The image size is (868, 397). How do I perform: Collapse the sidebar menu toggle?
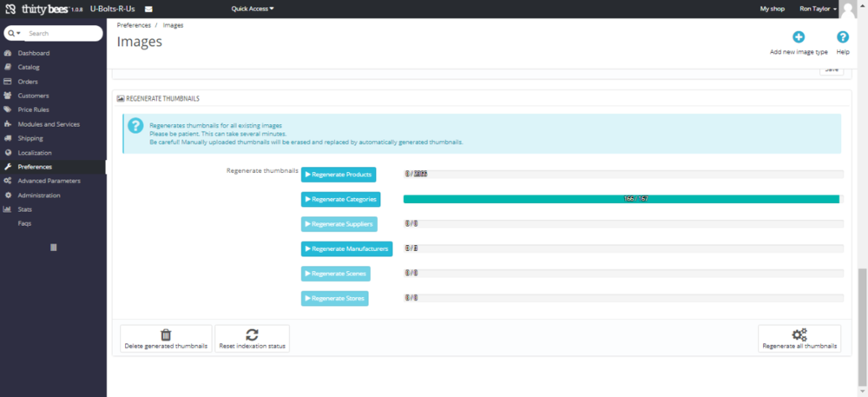[x=53, y=248]
